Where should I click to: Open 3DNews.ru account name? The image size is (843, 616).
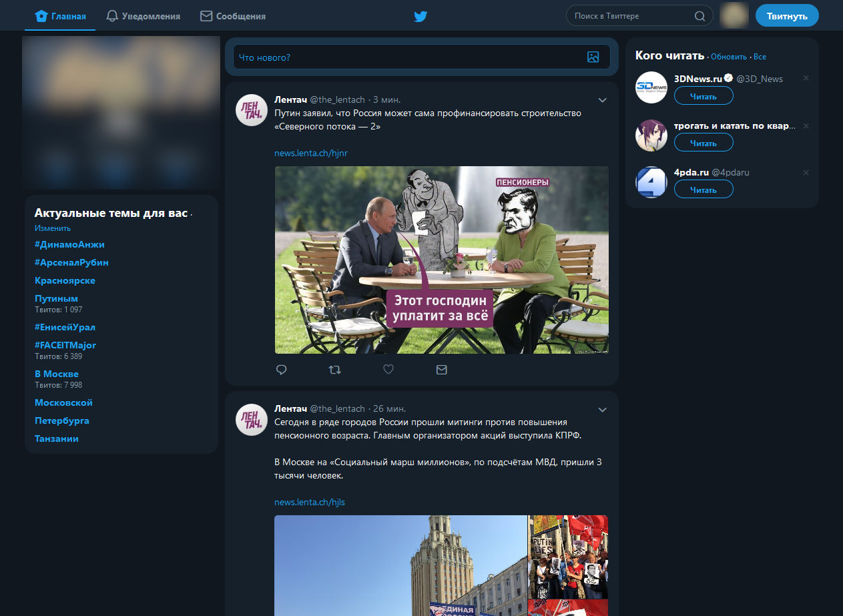point(698,78)
